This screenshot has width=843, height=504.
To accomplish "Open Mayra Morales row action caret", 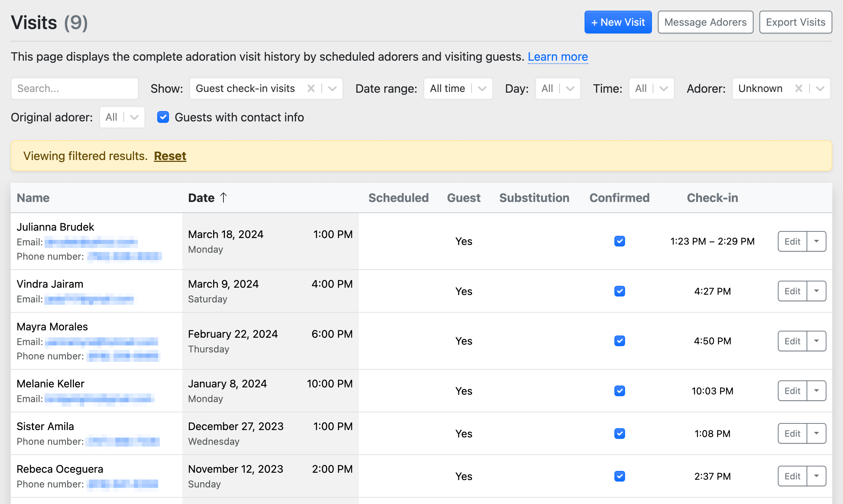I will 816,341.
